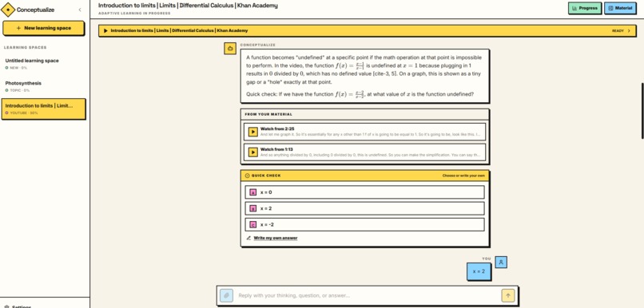Click the 'ADAPTIVE LEARNING IN PROGRESS' subtitle
The height and width of the screenshot is (308, 644).
click(x=134, y=14)
